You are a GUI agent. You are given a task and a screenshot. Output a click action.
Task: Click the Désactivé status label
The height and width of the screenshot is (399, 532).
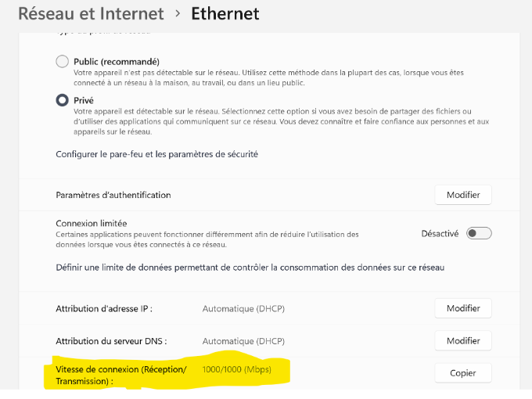coord(440,233)
